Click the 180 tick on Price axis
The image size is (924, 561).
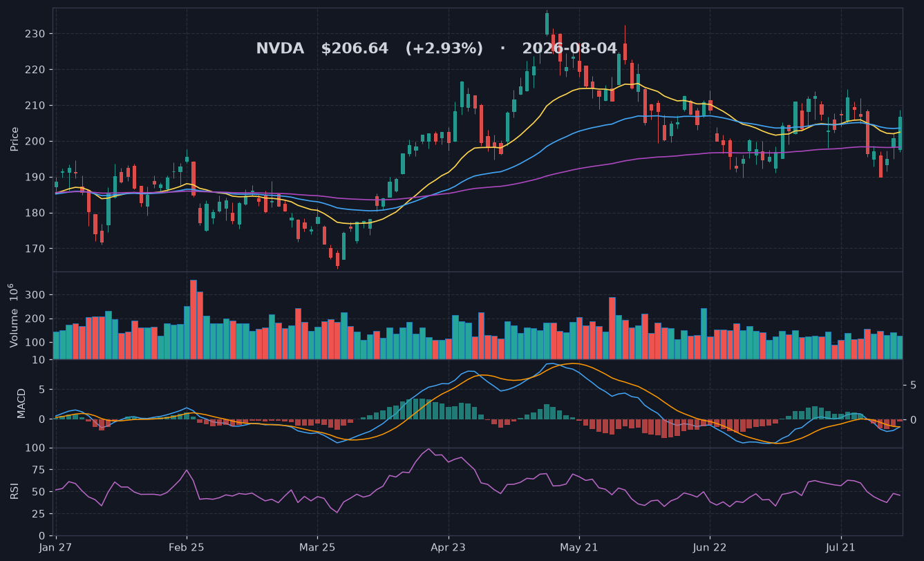coord(35,213)
